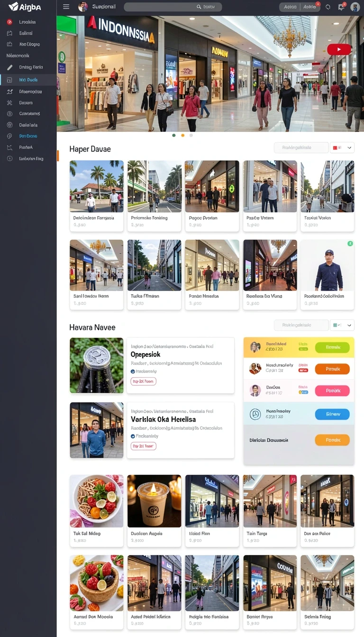Select the green carousel dot
The height and width of the screenshot is (637, 364).
[174, 135]
